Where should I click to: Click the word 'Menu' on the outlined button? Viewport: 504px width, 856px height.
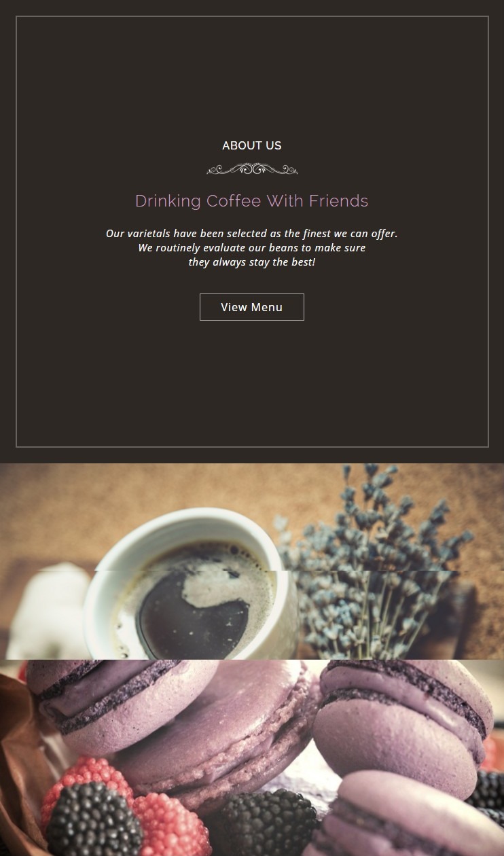point(267,307)
